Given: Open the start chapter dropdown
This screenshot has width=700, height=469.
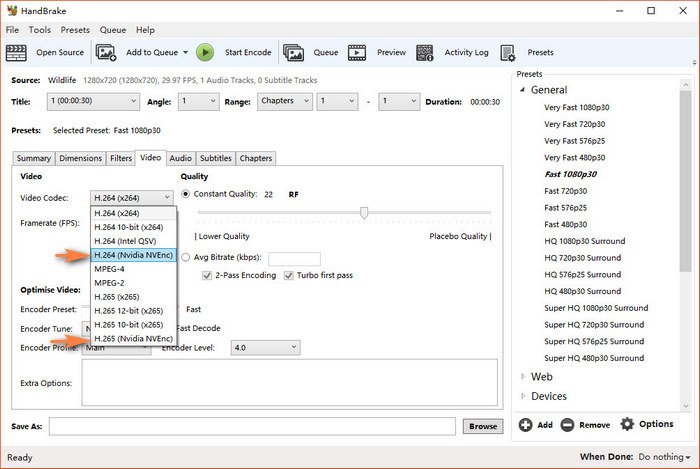Looking at the screenshot, I should (338, 101).
